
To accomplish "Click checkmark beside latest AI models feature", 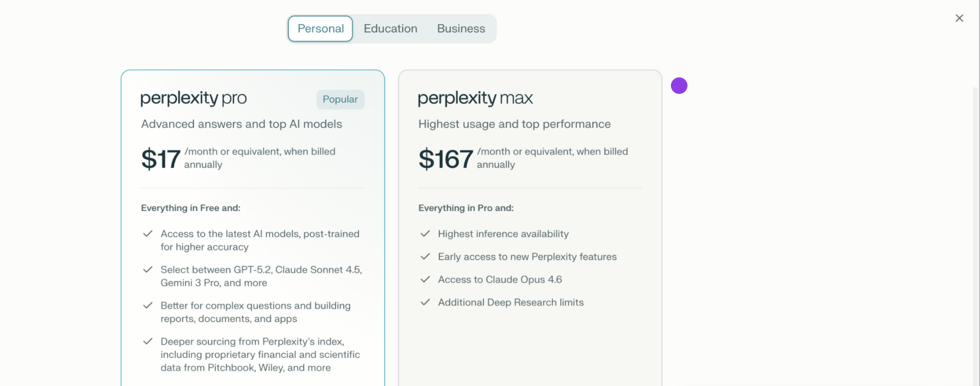I will [x=148, y=234].
